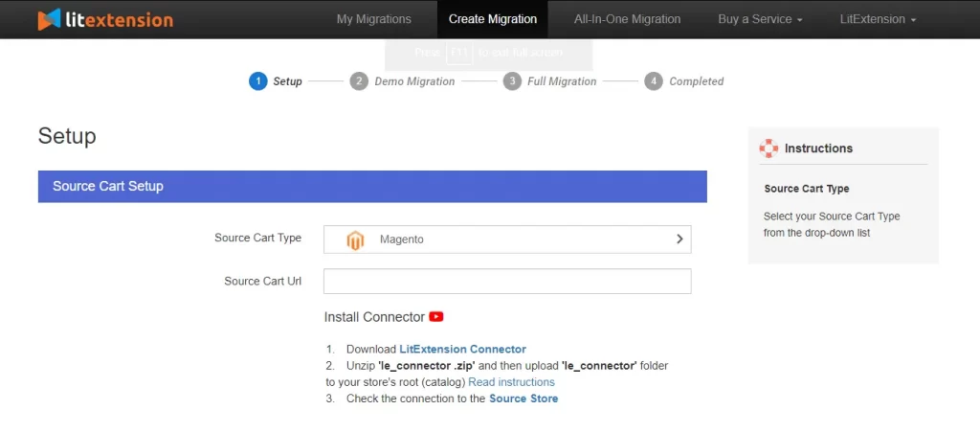Go to All-In-One Migration
Viewport: 980px width, 433px height.
coord(627,19)
